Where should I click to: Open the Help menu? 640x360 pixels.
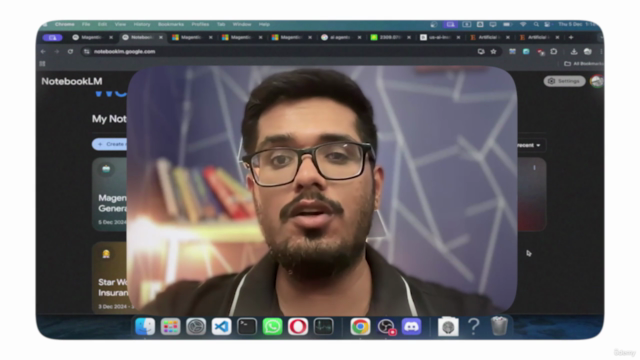pyautogui.click(x=264, y=24)
